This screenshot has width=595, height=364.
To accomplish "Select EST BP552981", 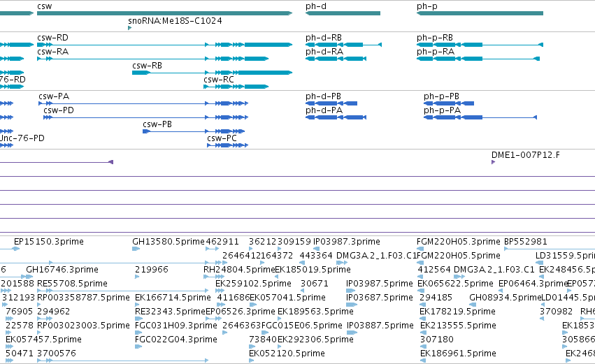I will pyautogui.click(x=526, y=242).
